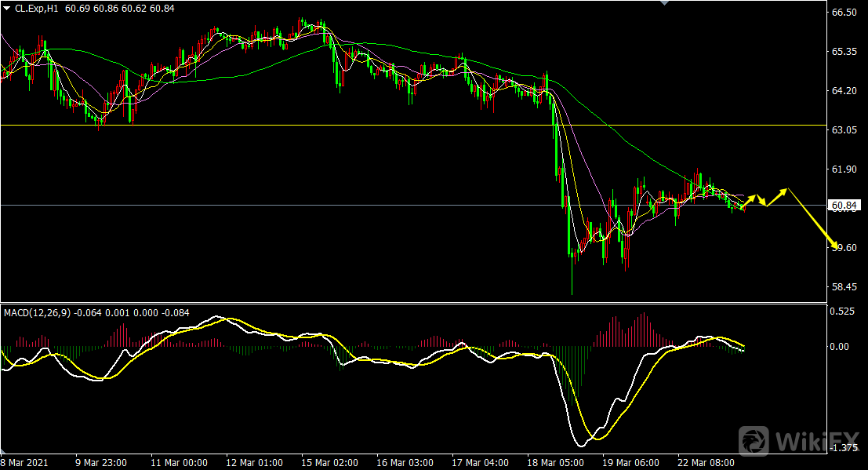Click the 8 Mar 2021 date label
Screen dimensions: 868x470
(x=25, y=462)
